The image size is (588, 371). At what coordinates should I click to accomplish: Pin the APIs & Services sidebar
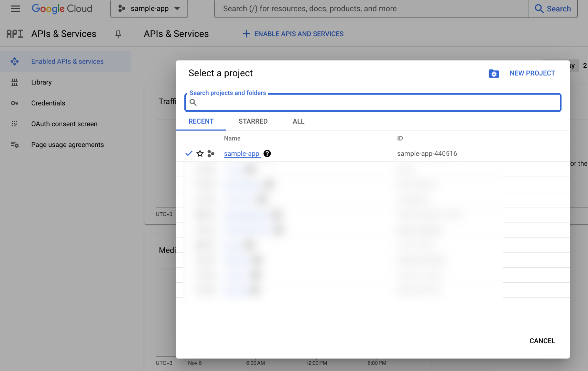(118, 34)
